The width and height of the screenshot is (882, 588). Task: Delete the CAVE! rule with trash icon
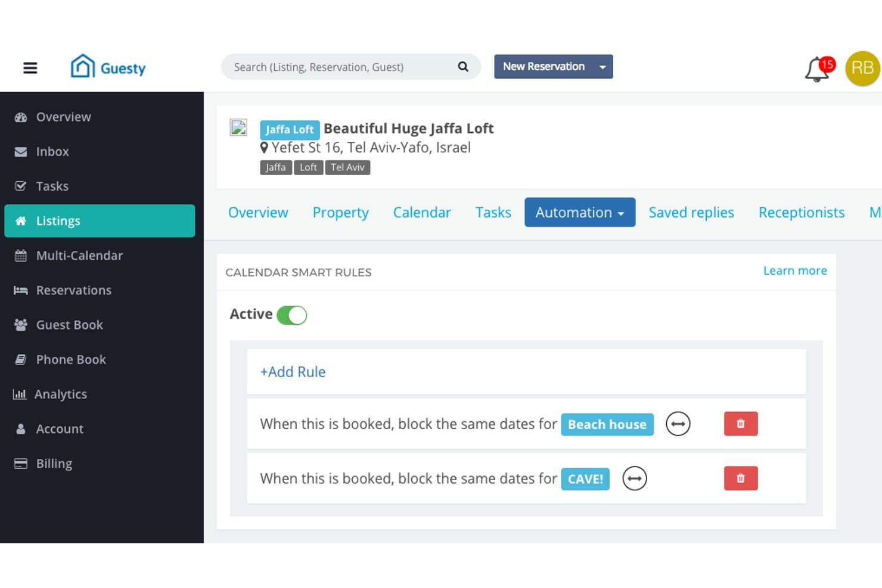741,478
